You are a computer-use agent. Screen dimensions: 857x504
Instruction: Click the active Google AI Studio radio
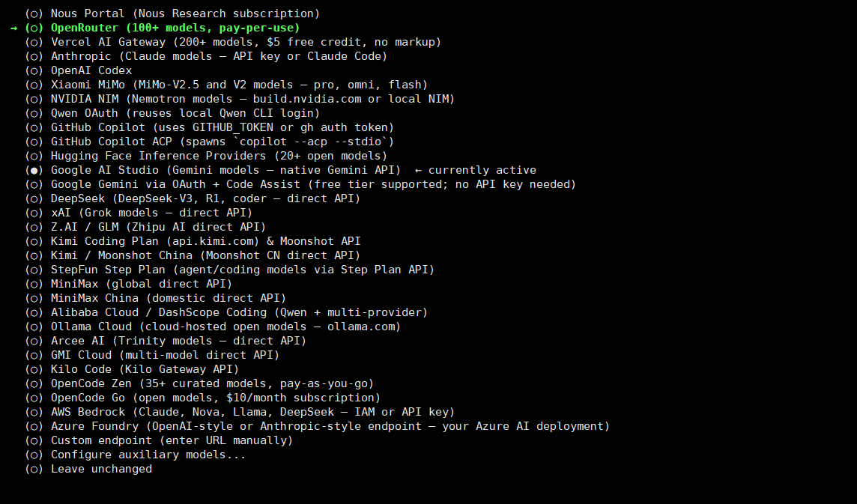34,170
